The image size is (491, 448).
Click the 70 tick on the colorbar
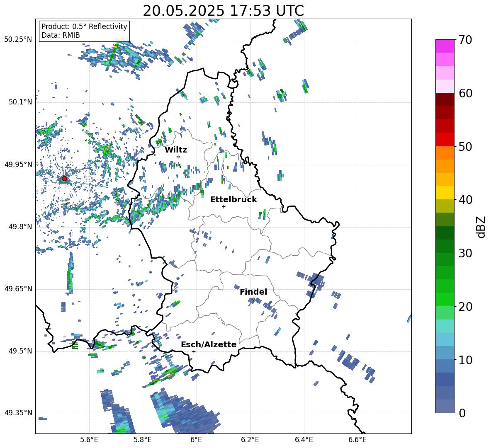click(465, 40)
